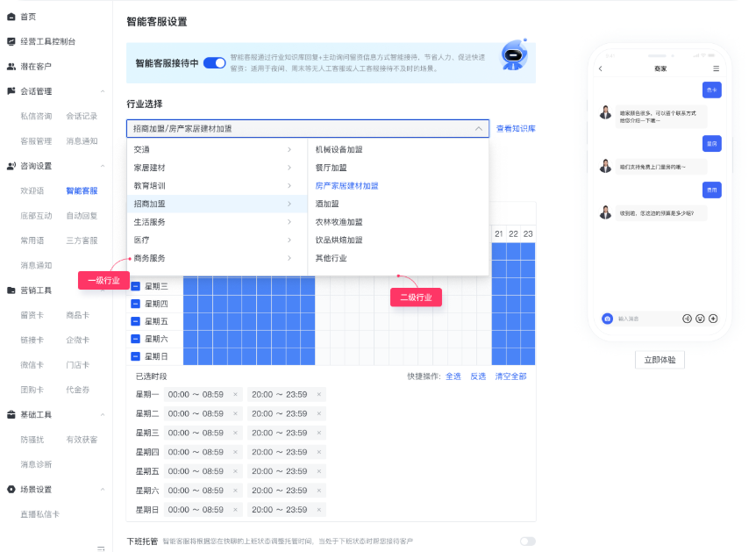Screen dimensions: 756x552
Task: Click the 营销工具 folder icon
Action: [x=11, y=290]
